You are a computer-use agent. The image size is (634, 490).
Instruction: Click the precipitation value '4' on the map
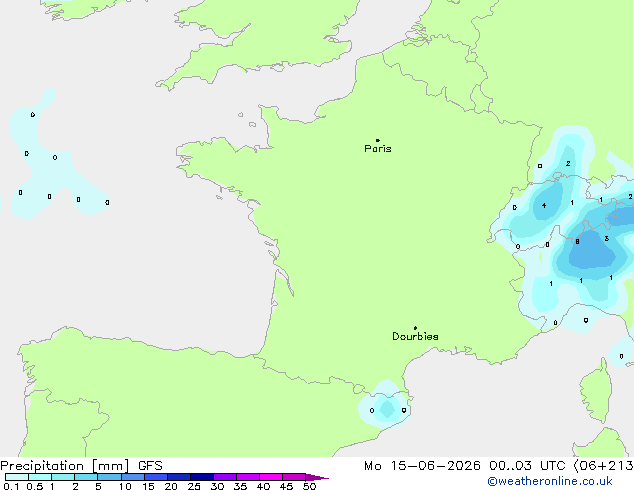544,205
